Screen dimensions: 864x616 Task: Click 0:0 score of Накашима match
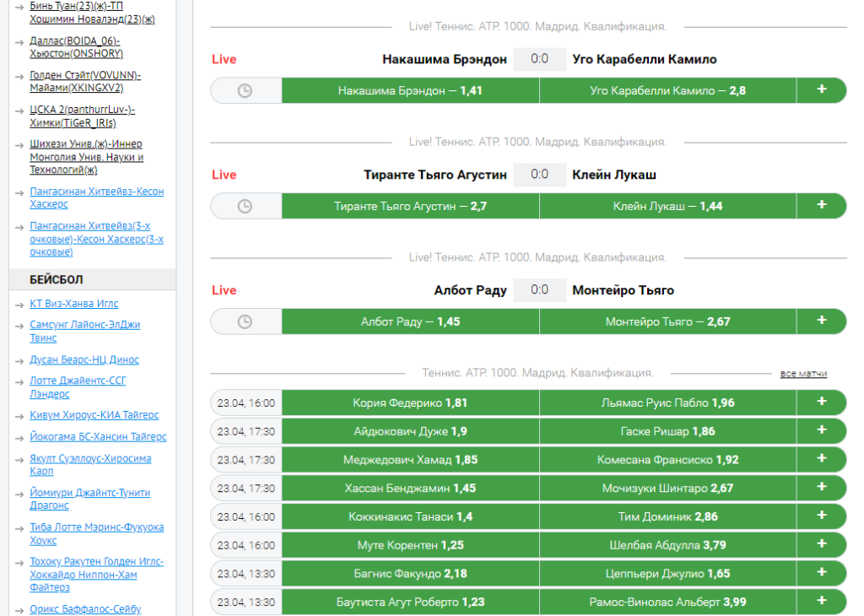(539, 59)
